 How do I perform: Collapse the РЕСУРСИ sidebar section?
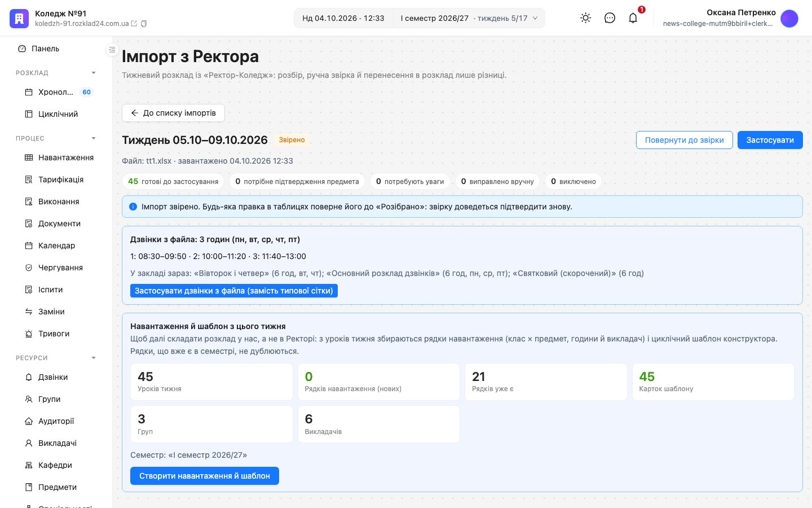pos(94,358)
